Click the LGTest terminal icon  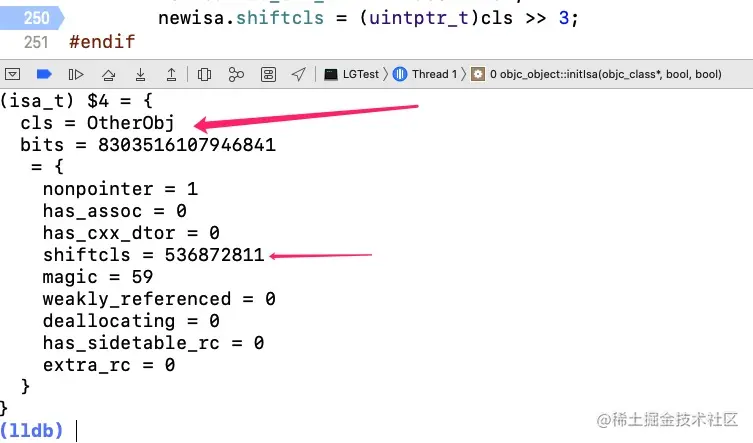330,74
